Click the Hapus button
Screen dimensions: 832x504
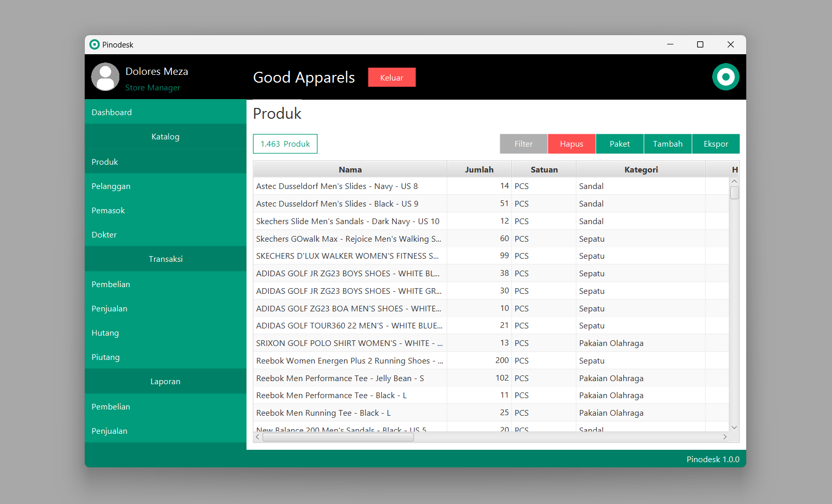coord(571,144)
